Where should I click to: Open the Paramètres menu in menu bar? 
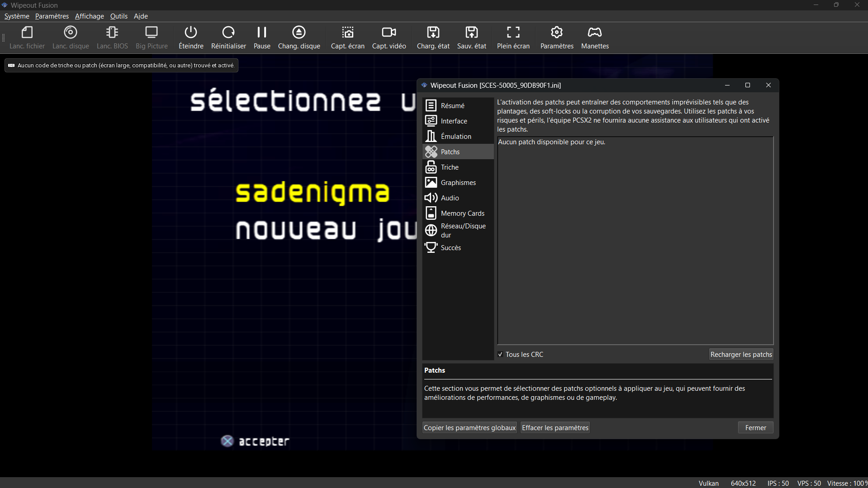point(52,16)
